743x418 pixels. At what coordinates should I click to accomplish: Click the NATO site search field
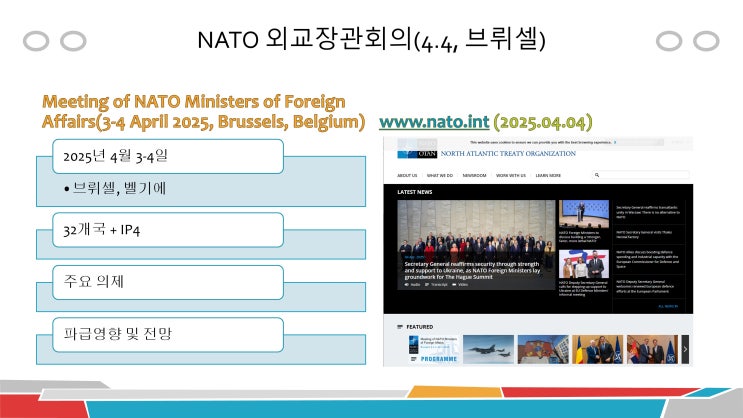[x=641, y=175]
